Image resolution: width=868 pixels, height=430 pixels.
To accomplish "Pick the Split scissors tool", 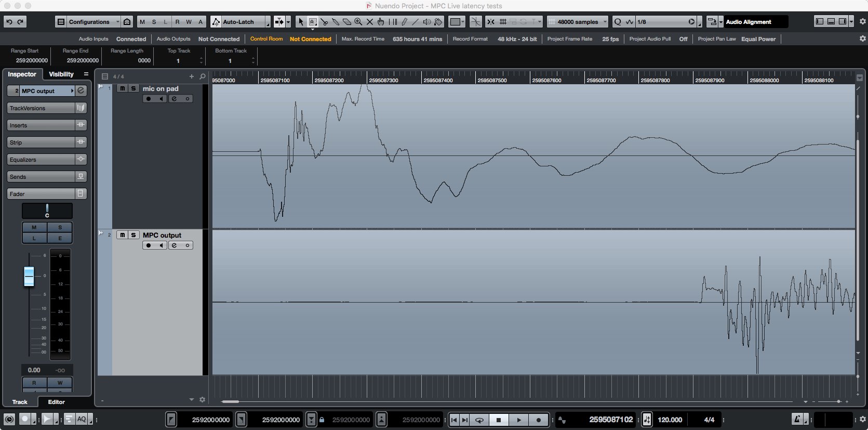I will [x=324, y=22].
